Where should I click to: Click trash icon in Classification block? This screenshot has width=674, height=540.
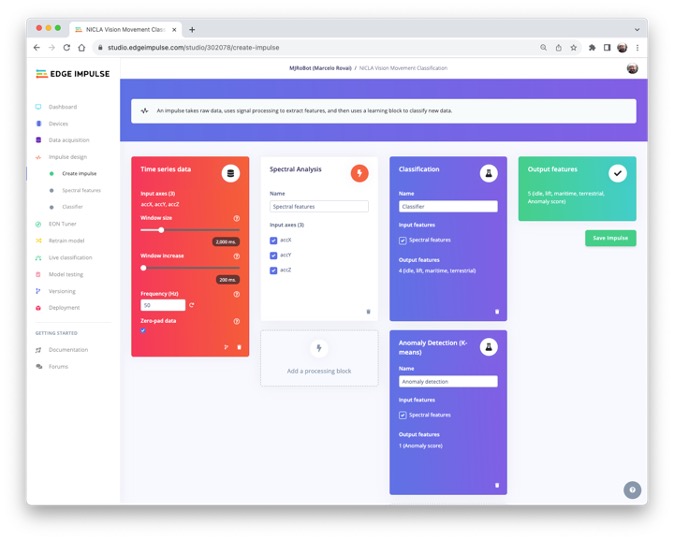click(497, 312)
